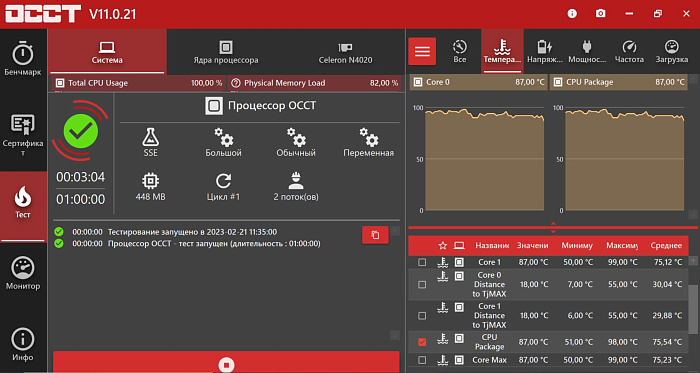
Task: Click the thermometer icon in Core 1 row
Action: click(x=442, y=262)
